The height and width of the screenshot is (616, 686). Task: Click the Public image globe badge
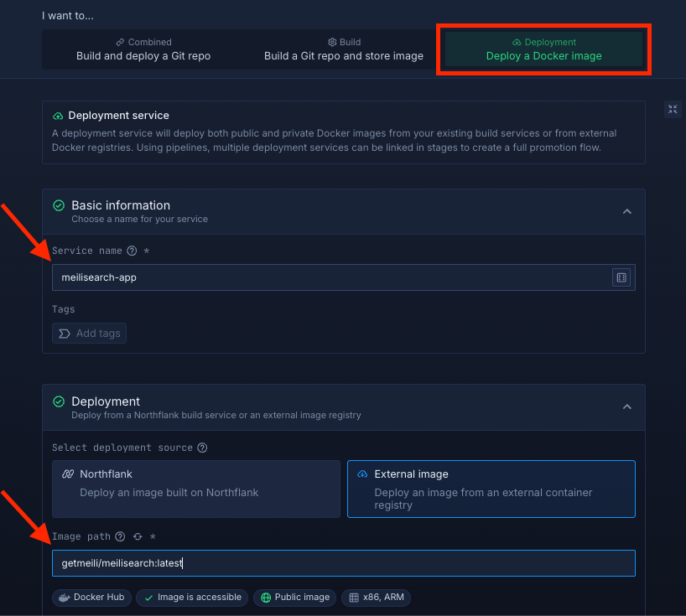tap(295, 598)
